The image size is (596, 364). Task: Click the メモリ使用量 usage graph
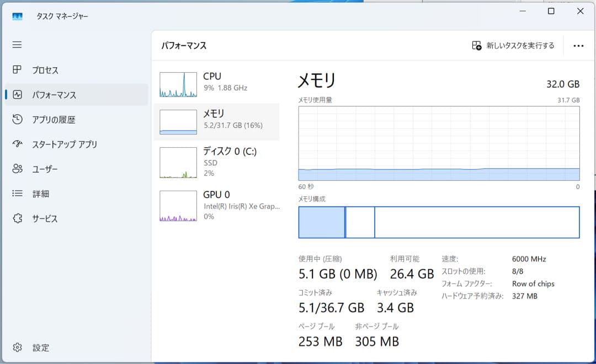coord(439,143)
